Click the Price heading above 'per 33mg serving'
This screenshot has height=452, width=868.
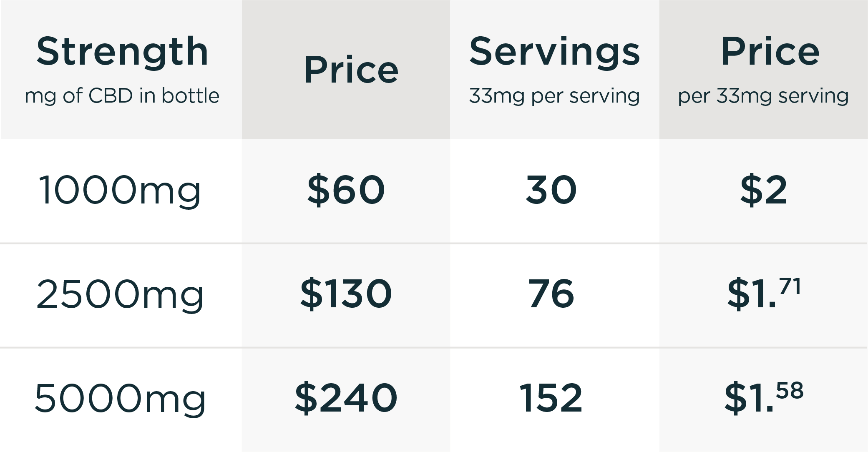770,52
